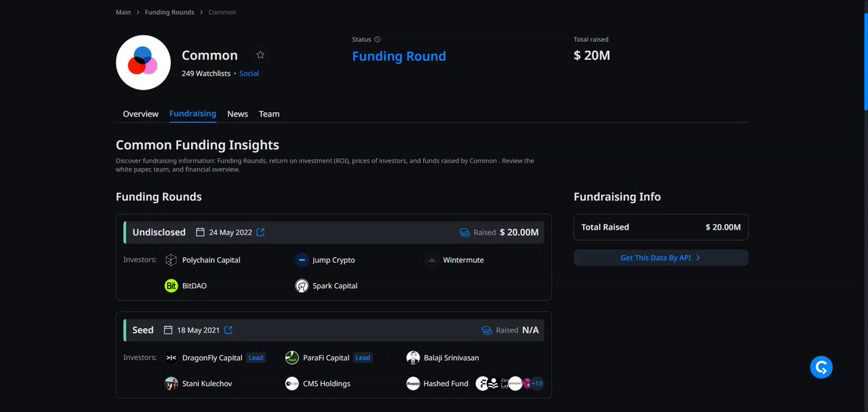Open Jump Crypto logo icon

tap(302, 260)
